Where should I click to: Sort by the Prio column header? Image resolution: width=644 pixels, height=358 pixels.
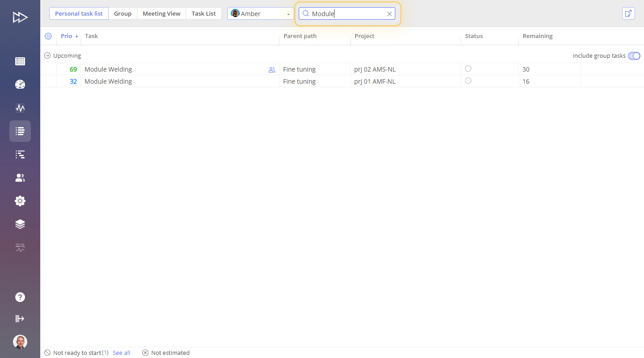point(69,36)
